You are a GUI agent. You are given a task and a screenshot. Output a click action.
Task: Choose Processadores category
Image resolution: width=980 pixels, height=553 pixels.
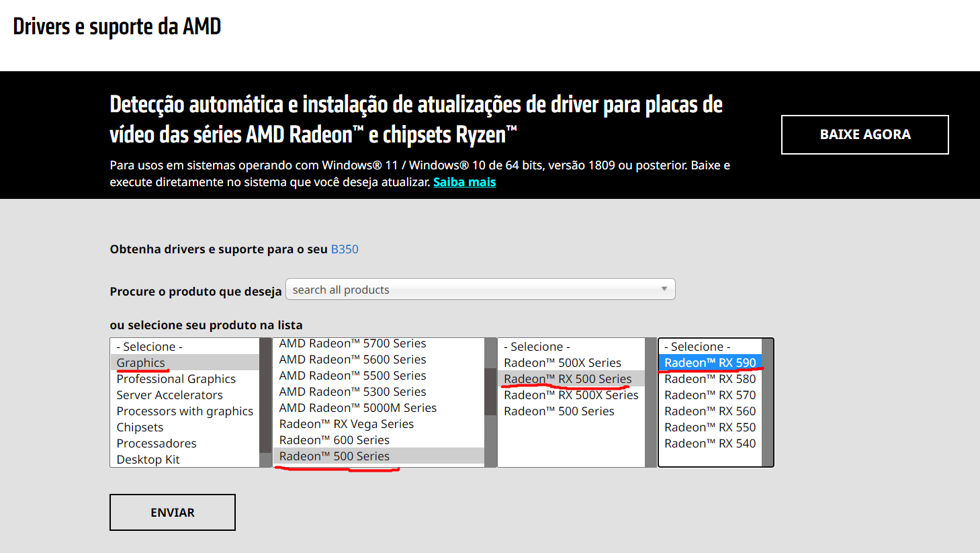pyautogui.click(x=185, y=443)
